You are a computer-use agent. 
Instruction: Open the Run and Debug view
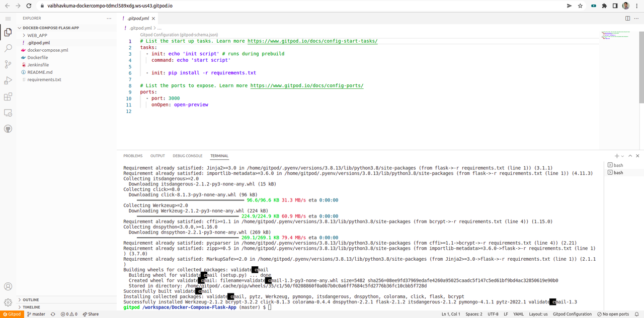click(x=8, y=80)
